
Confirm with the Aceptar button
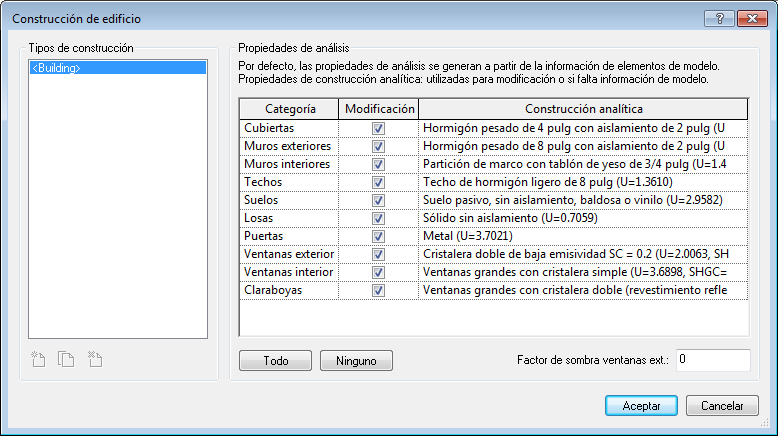click(x=641, y=406)
